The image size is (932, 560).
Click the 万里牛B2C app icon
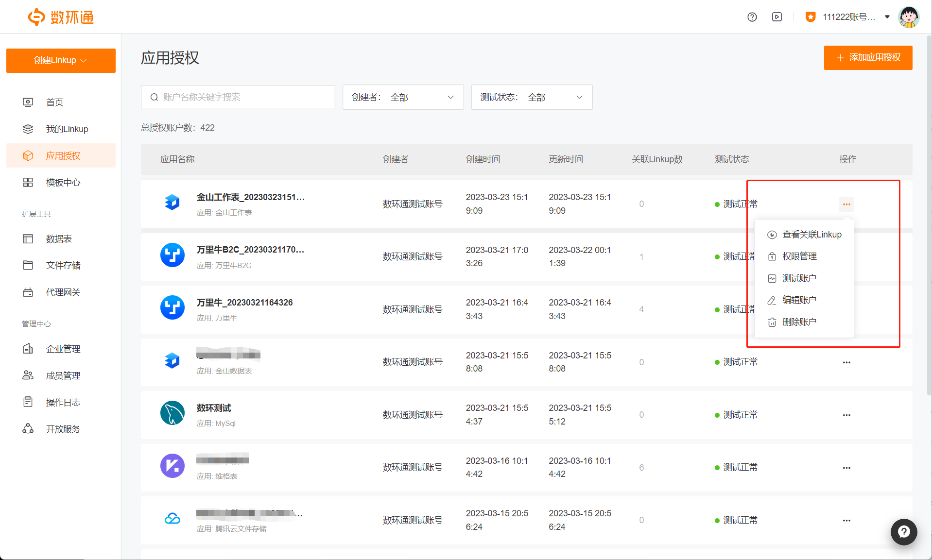tap(173, 255)
